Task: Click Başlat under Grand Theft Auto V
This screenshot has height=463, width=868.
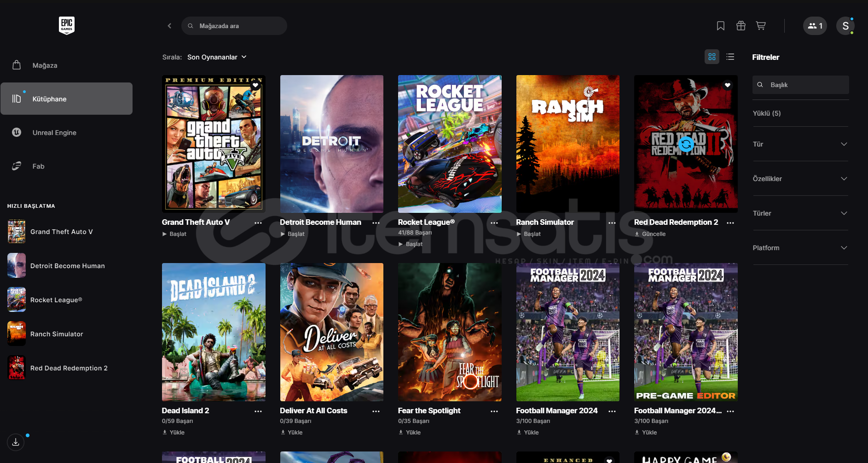Action: click(x=174, y=234)
